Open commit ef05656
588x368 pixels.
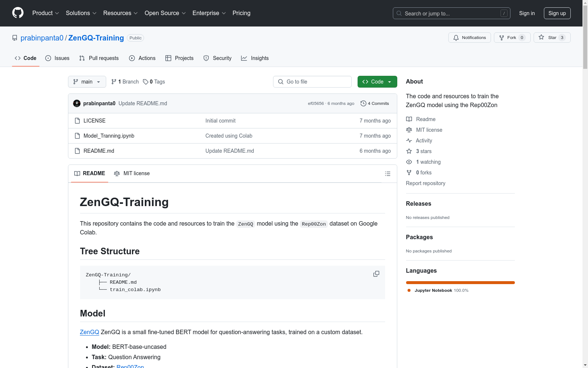coord(316,103)
